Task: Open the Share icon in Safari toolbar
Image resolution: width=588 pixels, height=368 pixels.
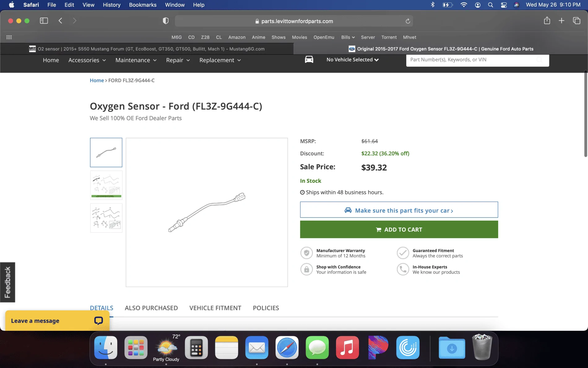Action: click(547, 20)
